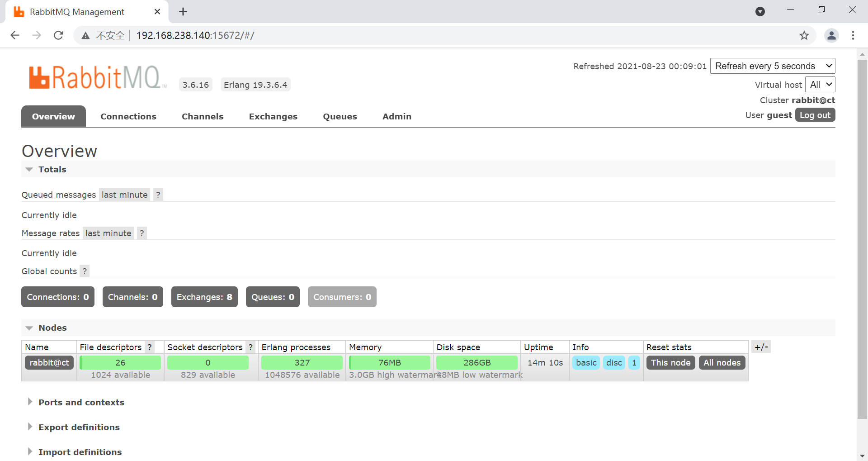The height and width of the screenshot is (461, 868).
Task: Click Connections: 0 count button
Action: pyautogui.click(x=58, y=297)
